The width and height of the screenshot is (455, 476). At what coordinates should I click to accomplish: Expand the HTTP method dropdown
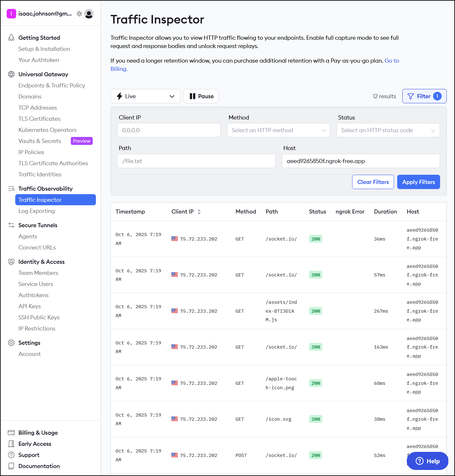click(278, 130)
